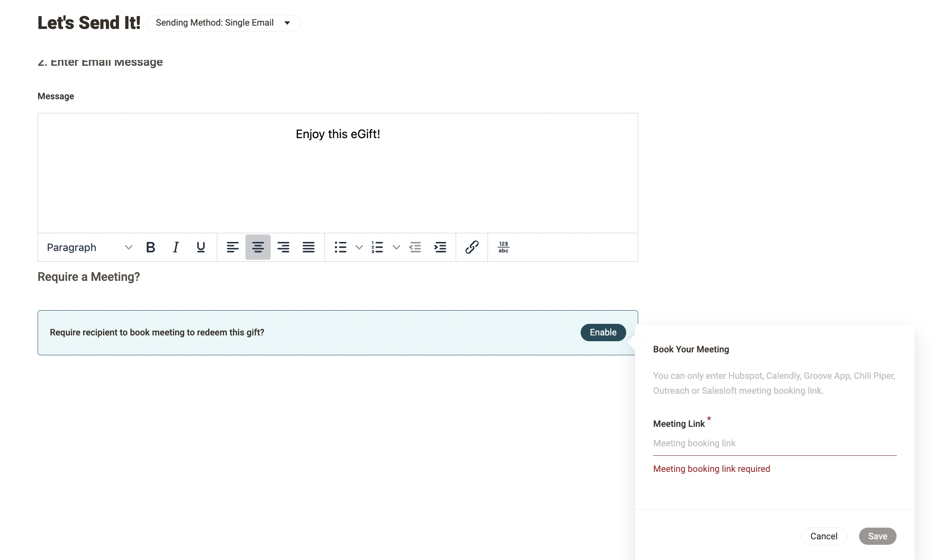Increase indent of the paragraph
Image resolution: width=937 pixels, height=560 pixels.
[440, 247]
